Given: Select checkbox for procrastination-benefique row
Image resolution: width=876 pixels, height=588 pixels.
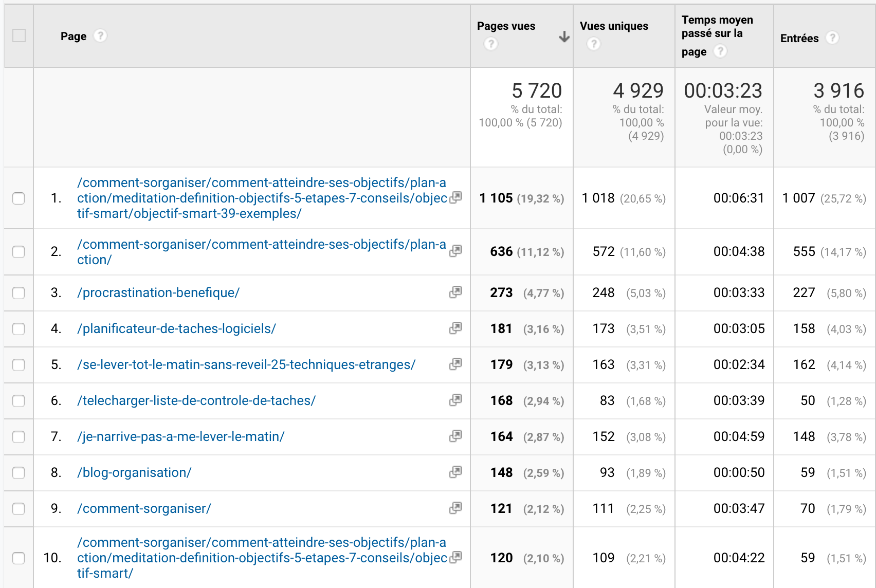Looking at the screenshot, I should (x=19, y=293).
